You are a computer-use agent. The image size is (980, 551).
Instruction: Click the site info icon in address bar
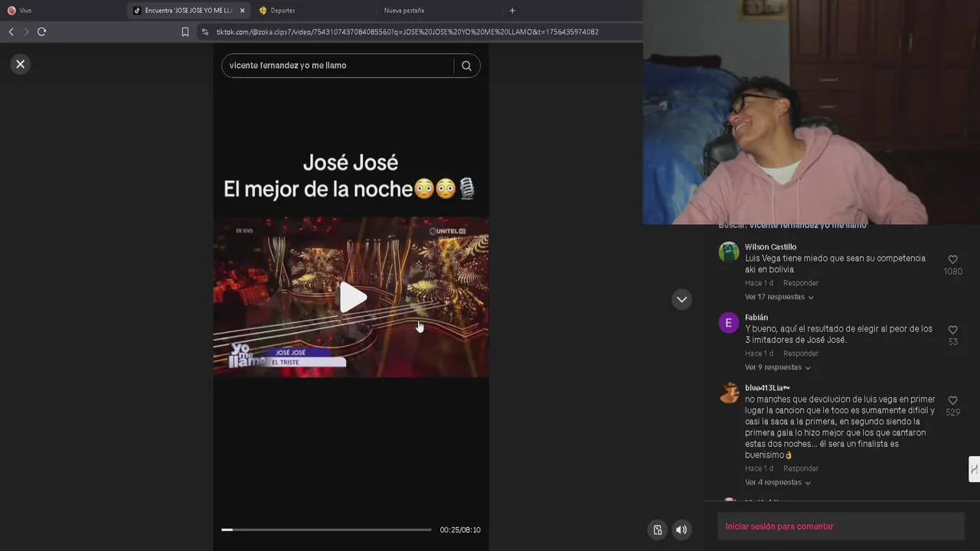coord(204,32)
